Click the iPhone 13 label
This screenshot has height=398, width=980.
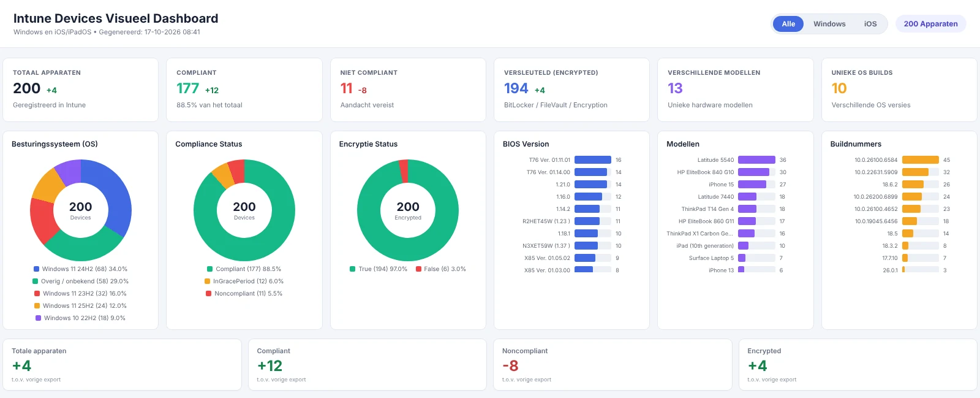coord(721,270)
